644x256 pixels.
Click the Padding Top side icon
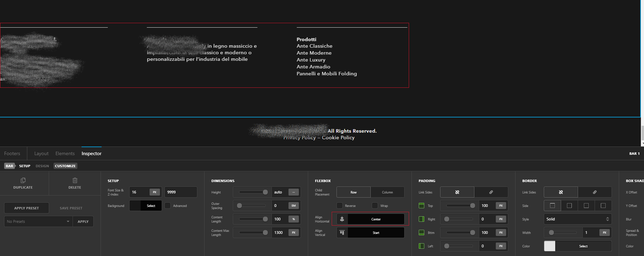[x=422, y=206]
